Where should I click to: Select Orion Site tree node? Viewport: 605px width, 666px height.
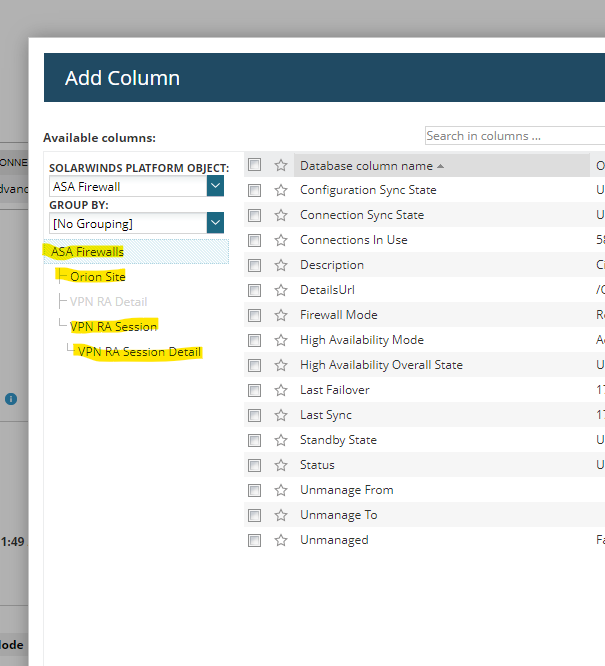pyautogui.click(x=98, y=277)
